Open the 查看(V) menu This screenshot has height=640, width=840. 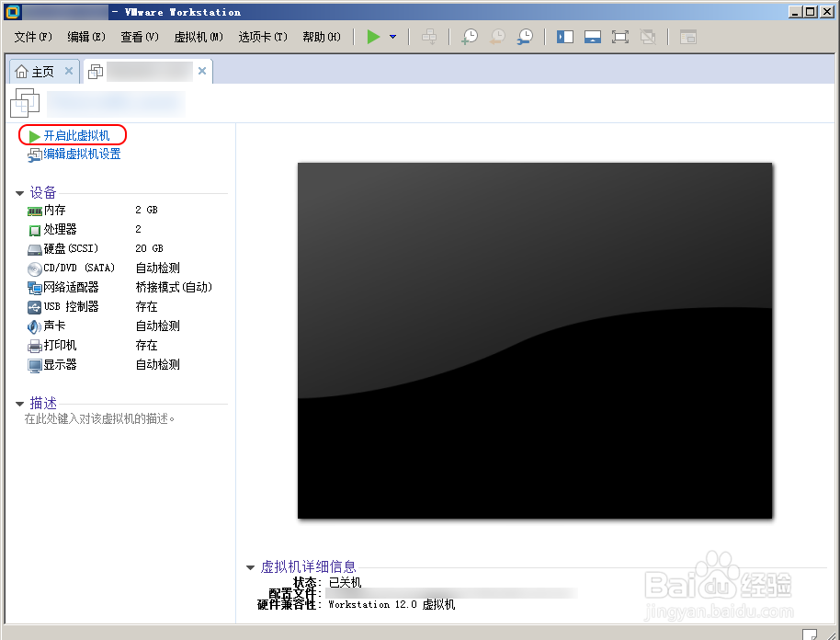pos(140,37)
